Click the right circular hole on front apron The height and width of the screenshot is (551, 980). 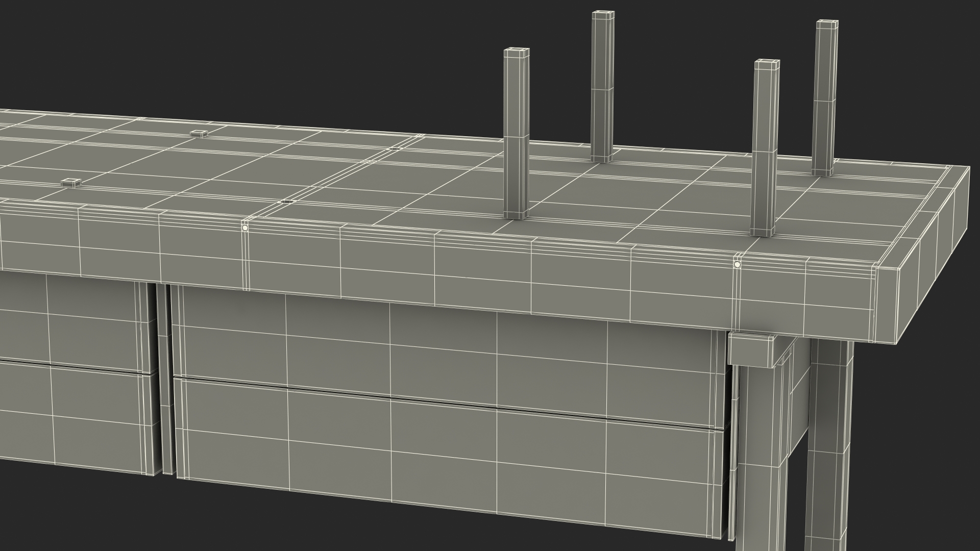click(x=737, y=265)
